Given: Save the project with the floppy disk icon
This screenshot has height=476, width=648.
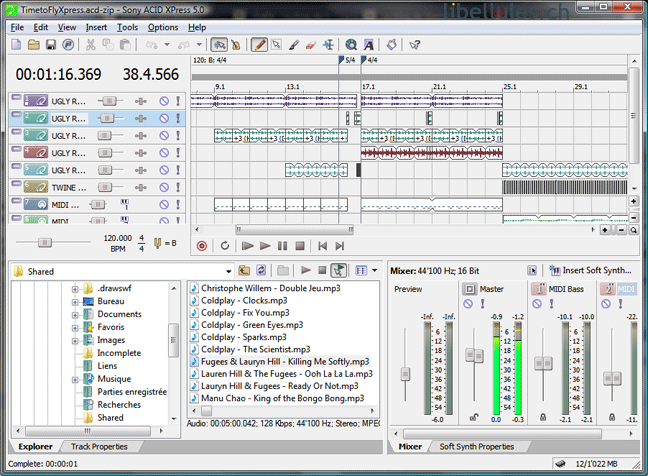Looking at the screenshot, I should (x=51, y=45).
